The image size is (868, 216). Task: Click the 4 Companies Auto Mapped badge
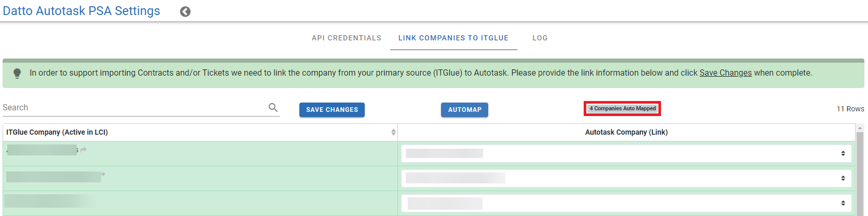[623, 108]
